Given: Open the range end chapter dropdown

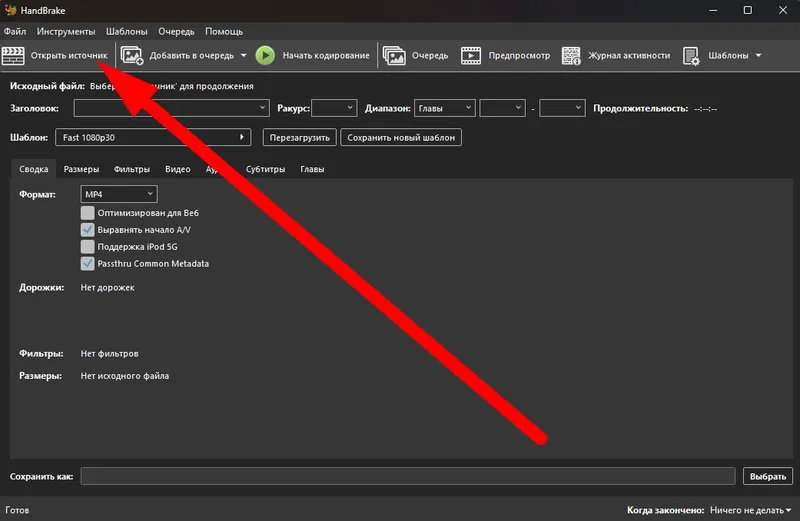Looking at the screenshot, I should [x=562, y=108].
